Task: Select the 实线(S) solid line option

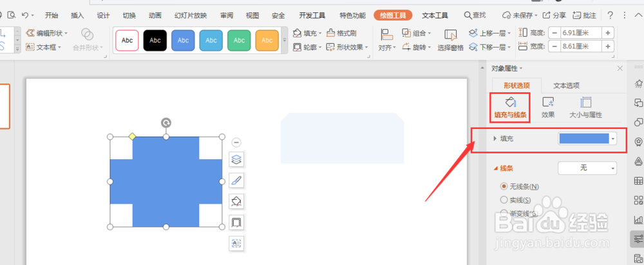Action: [515, 201]
